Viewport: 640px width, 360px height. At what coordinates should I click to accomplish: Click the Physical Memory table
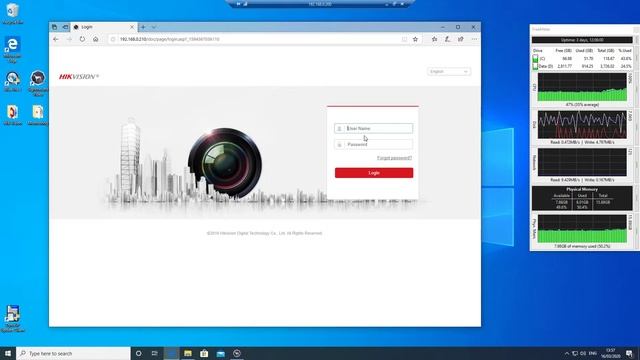tap(582, 198)
